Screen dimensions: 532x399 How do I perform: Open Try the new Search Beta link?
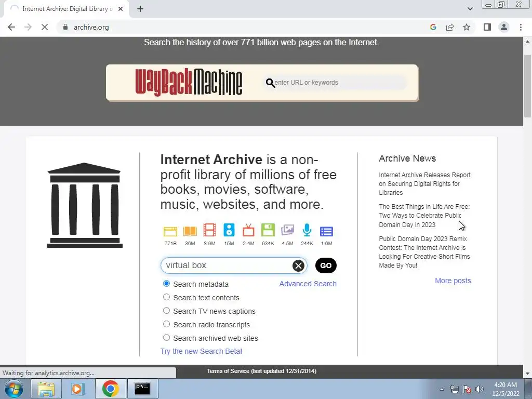[x=201, y=351]
